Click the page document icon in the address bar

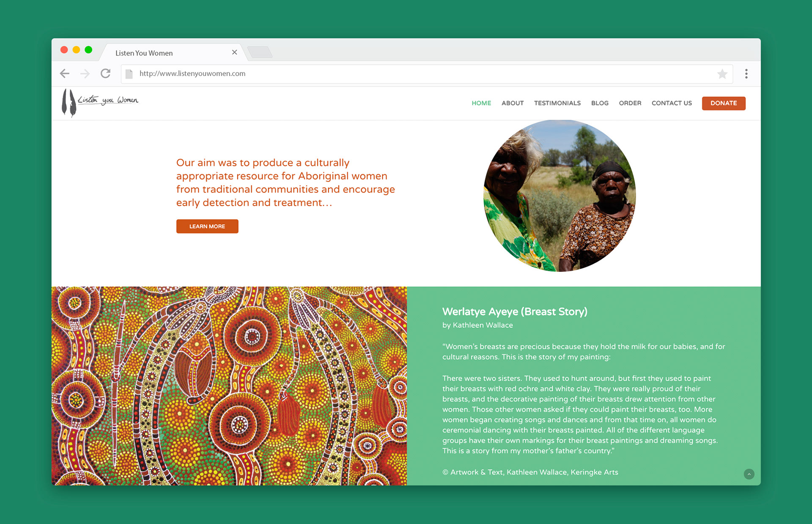click(129, 74)
